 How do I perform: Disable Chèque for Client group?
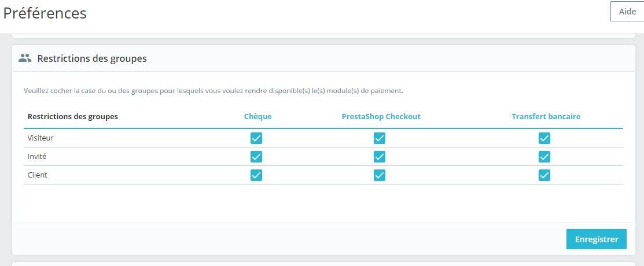256,175
